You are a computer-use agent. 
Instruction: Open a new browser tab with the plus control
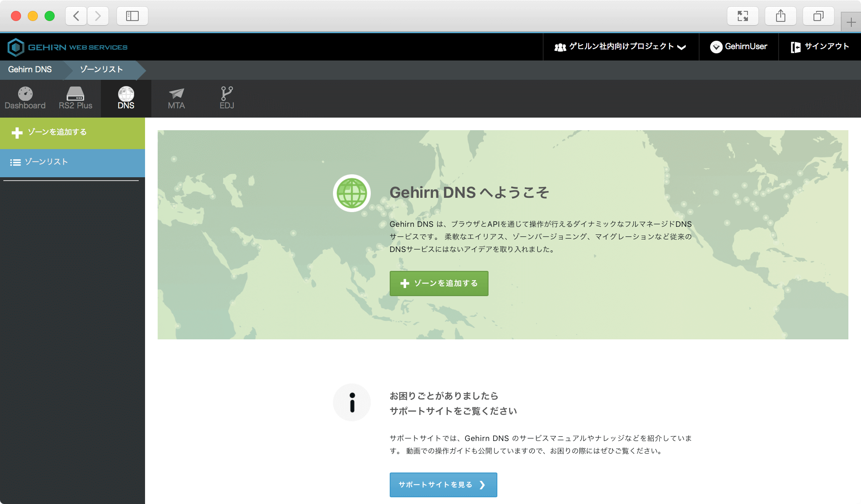pos(852,22)
